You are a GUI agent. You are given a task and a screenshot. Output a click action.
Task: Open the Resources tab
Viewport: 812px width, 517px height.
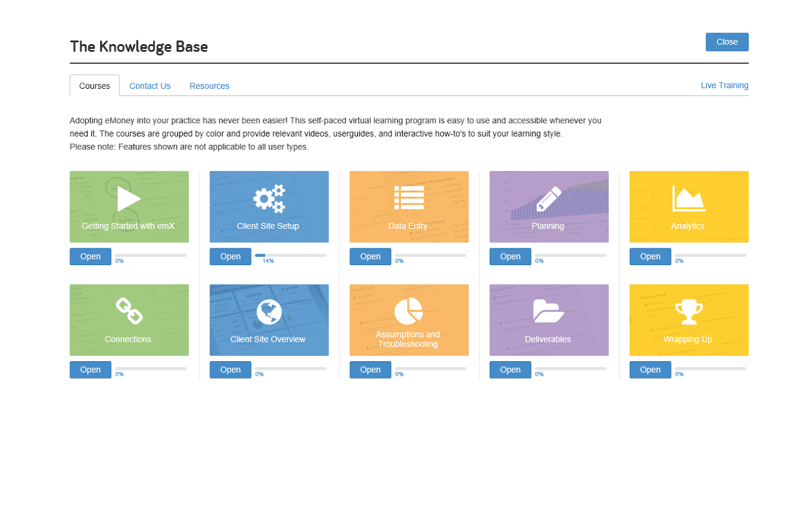click(x=209, y=86)
